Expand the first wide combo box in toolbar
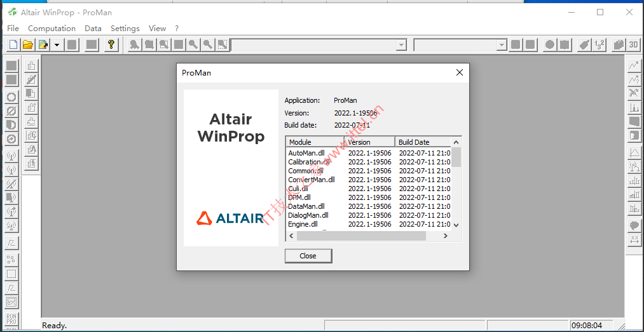 pyautogui.click(x=402, y=45)
